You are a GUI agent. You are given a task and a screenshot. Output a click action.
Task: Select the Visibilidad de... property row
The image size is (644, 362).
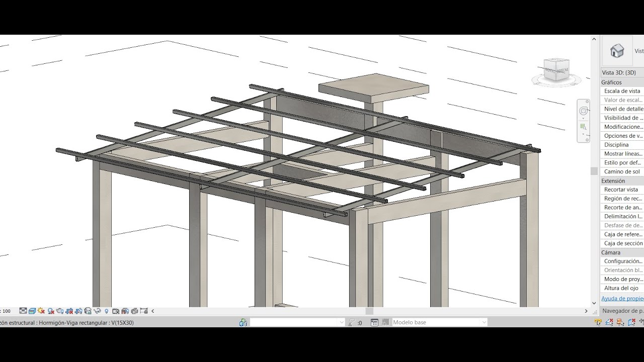tap(622, 118)
